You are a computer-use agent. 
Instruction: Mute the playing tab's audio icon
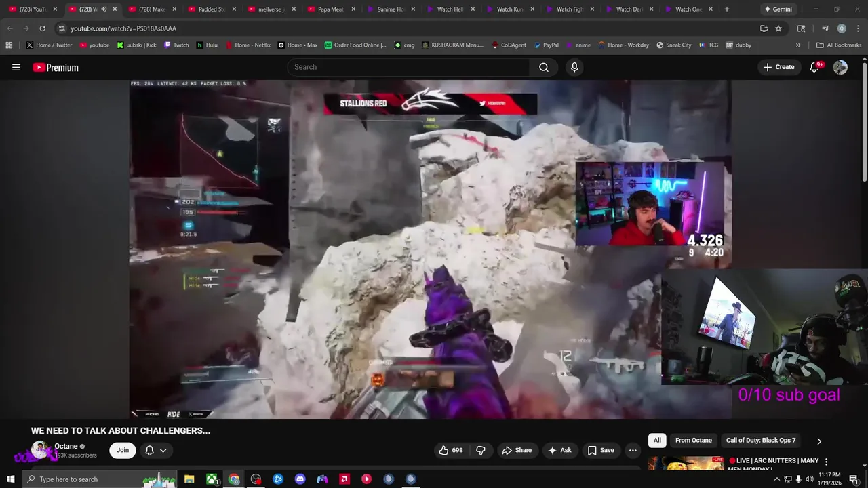pyautogui.click(x=103, y=9)
